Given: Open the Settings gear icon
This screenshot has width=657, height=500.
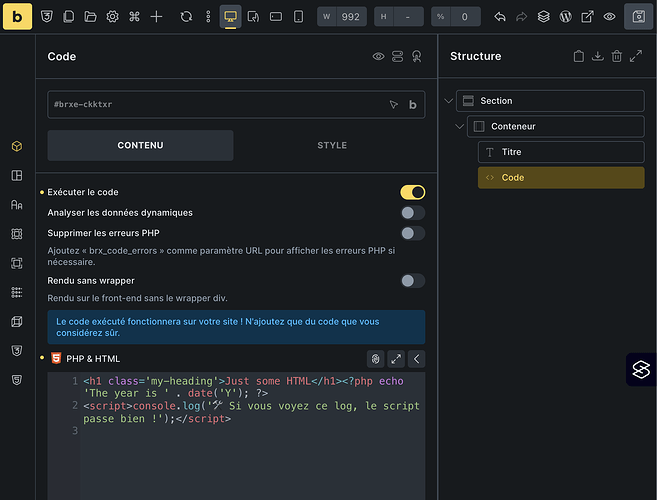Looking at the screenshot, I should tap(112, 17).
